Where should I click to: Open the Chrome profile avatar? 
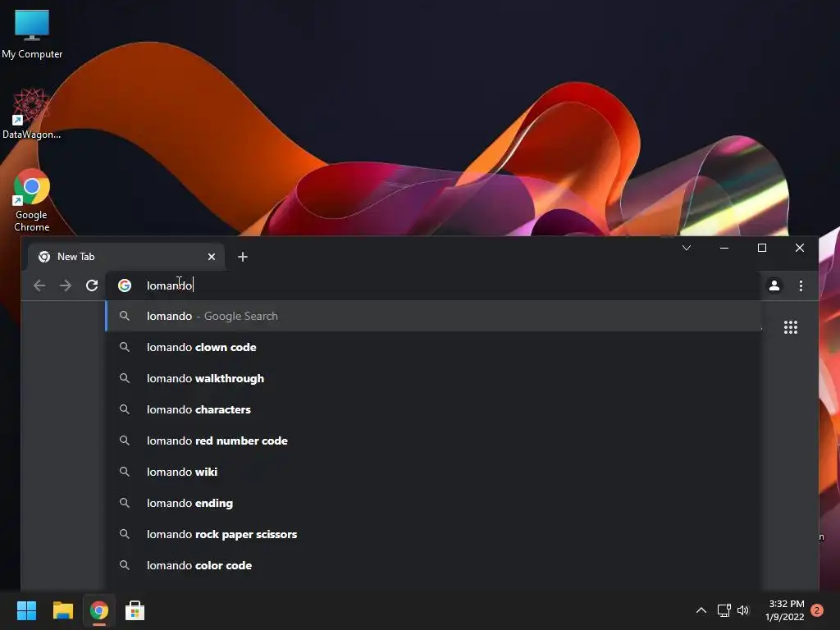click(774, 285)
